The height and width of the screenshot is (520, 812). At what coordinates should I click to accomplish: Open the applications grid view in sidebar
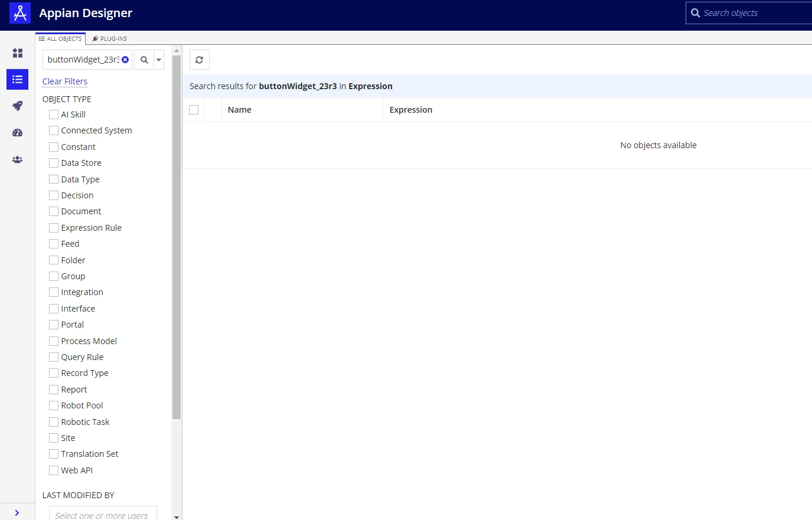(18, 53)
